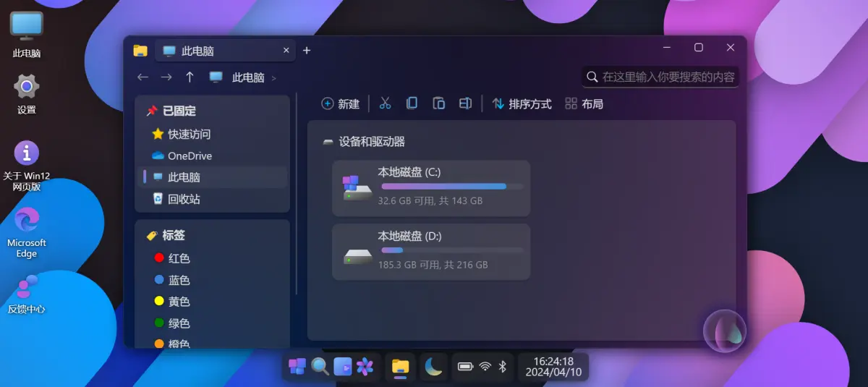
Task: Click the paste clipboard icon
Action: click(x=438, y=103)
